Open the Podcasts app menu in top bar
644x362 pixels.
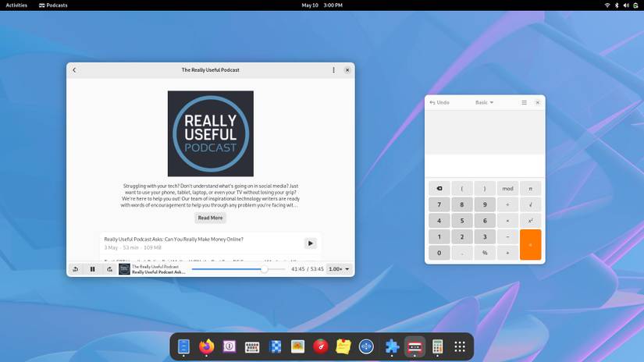[53, 5]
